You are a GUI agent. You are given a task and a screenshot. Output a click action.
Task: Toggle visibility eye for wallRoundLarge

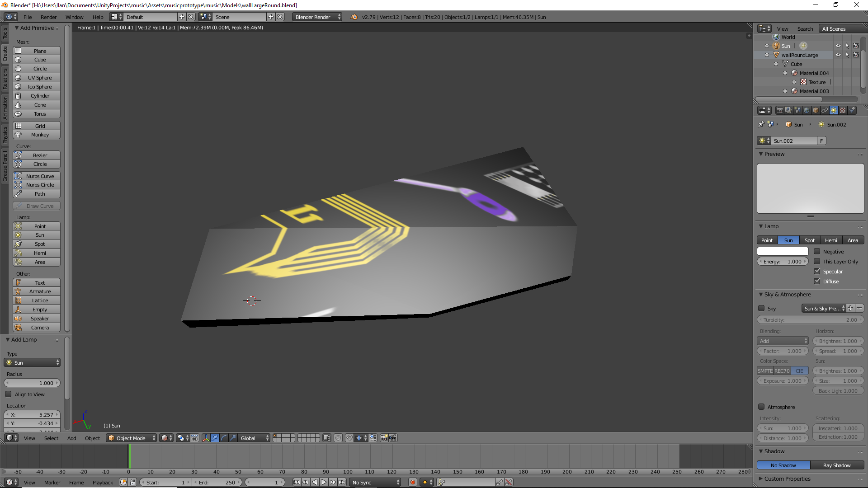(838, 55)
